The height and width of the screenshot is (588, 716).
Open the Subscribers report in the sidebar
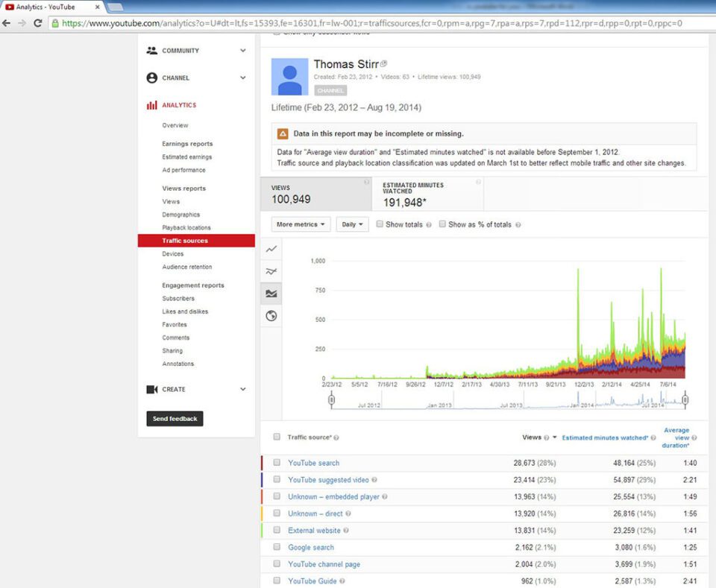click(x=178, y=298)
